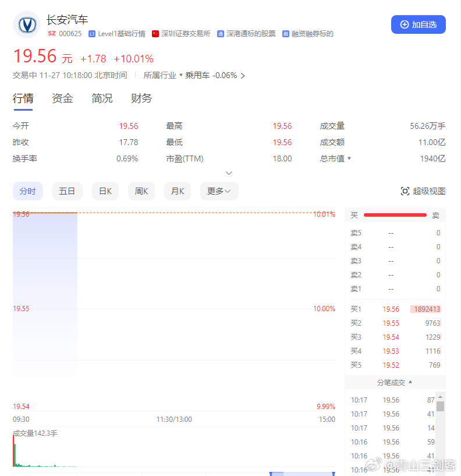The width and height of the screenshot is (461, 476).
Task: Click the 卖1 row label
Action: tap(356, 289)
